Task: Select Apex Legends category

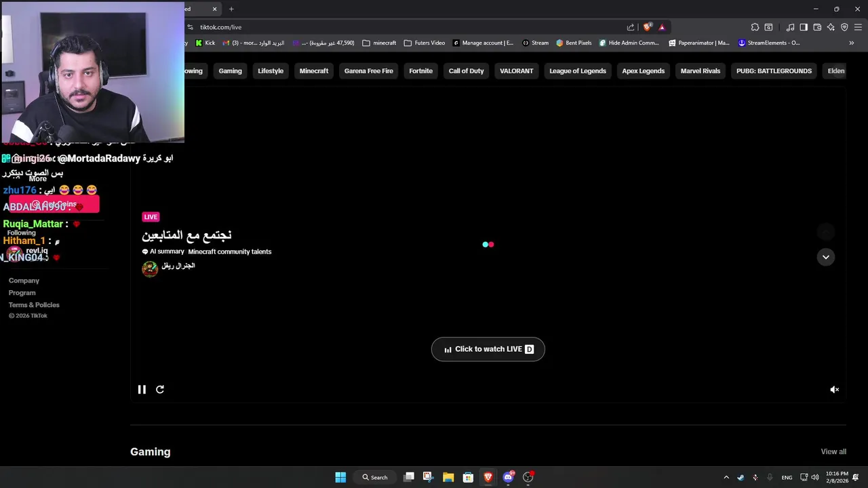Action: (644, 71)
